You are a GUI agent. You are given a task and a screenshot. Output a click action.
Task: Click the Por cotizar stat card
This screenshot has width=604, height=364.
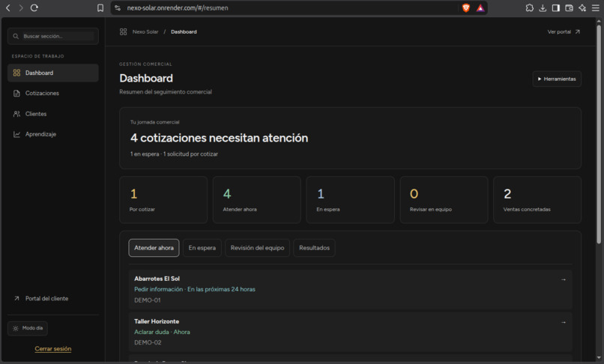(163, 200)
